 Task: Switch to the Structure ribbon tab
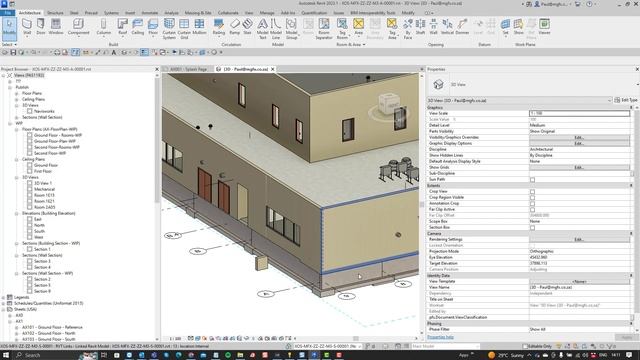click(55, 13)
